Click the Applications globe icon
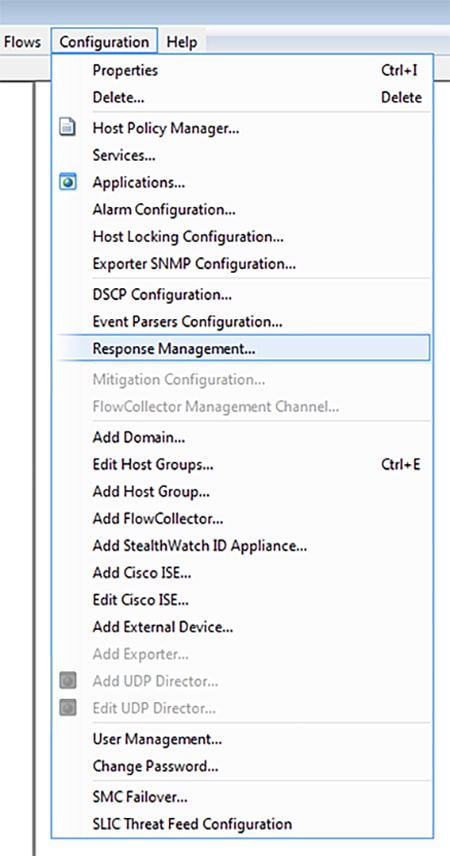This screenshot has width=450, height=856. (68, 183)
